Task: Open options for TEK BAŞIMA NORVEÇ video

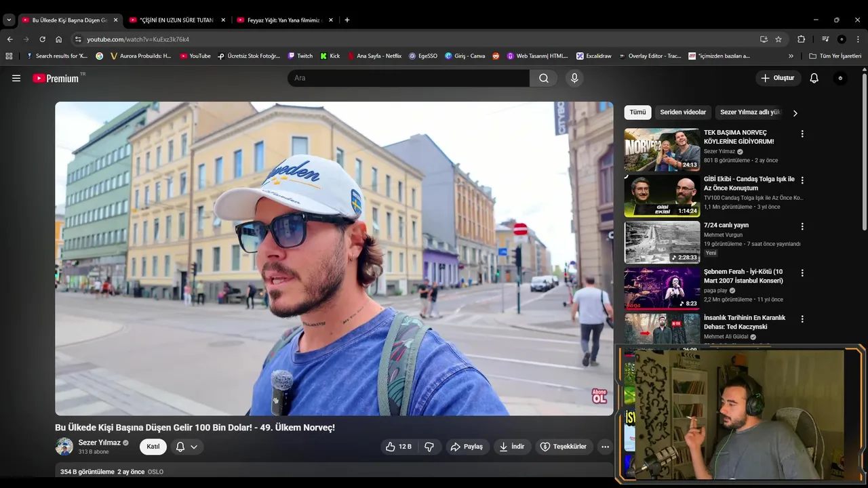Action: [x=802, y=134]
